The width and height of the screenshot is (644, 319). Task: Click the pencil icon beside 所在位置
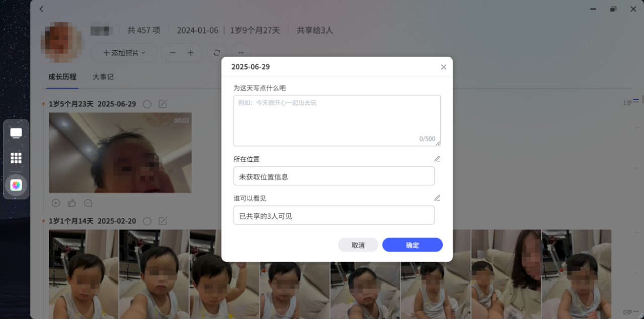coord(437,159)
